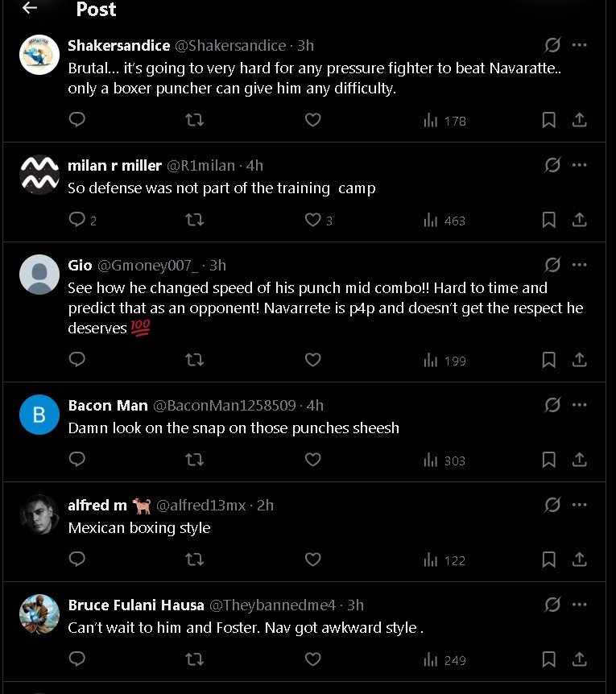This screenshot has height=694, width=616.
Task: Open Grok icon on Shakersandice's post
Action: (552, 45)
